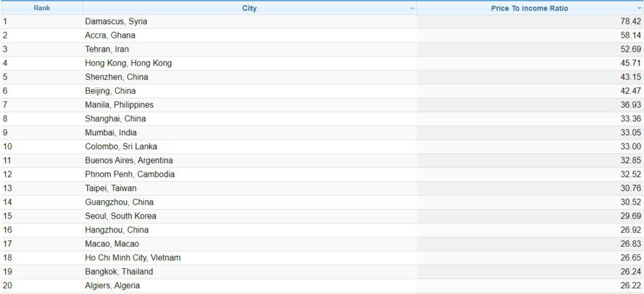
Task: Sort by City column header
Action: tap(249, 8)
